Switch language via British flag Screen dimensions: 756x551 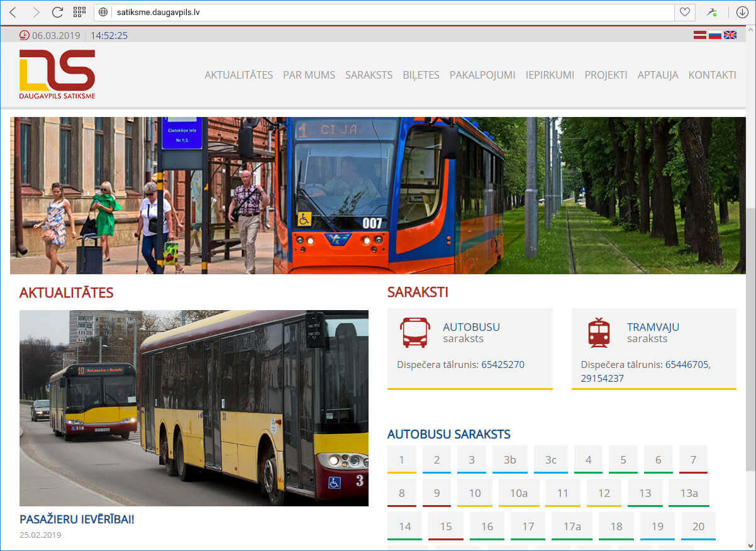pos(730,35)
